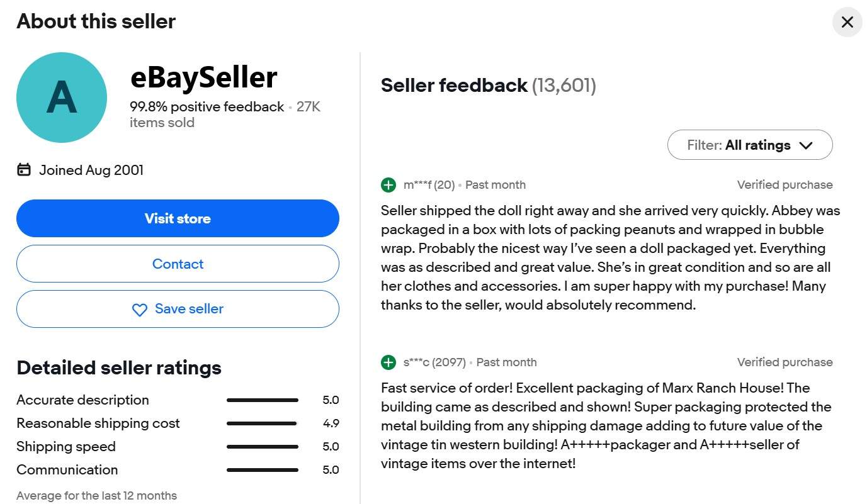The width and height of the screenshot is (867, 504).
Task: Click the Reasonable shipping cost rating bar
Action: 262,423
